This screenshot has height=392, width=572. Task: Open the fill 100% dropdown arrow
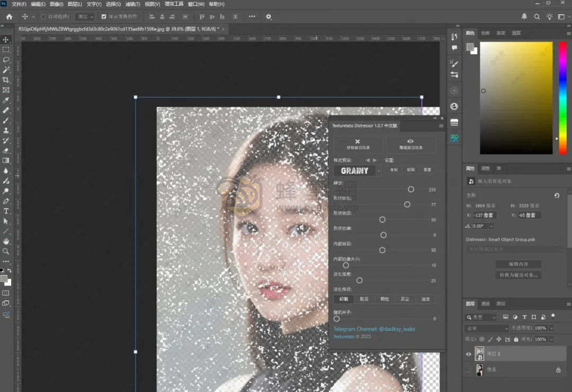tap(551, 340)
